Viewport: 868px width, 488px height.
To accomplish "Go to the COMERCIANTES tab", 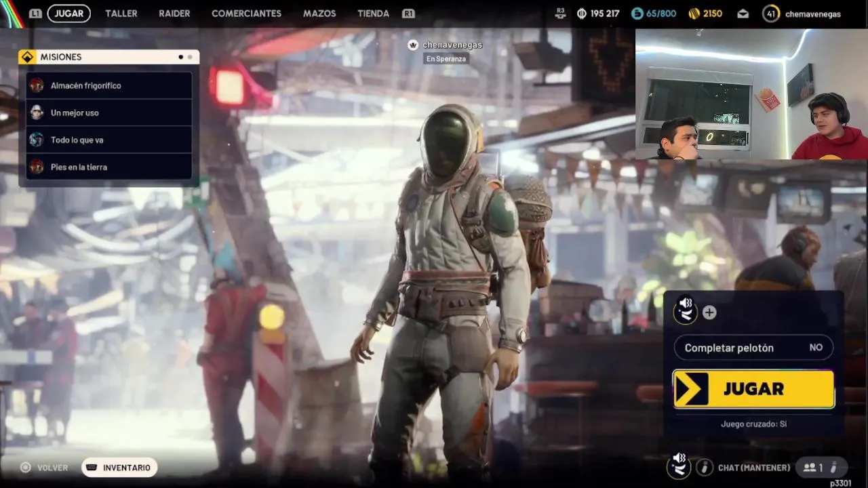I will [246, 14].
